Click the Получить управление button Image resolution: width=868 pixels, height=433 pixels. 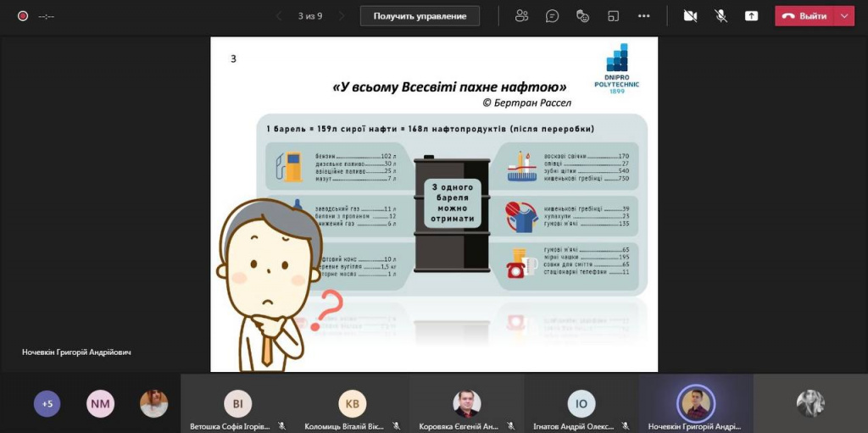420,16
